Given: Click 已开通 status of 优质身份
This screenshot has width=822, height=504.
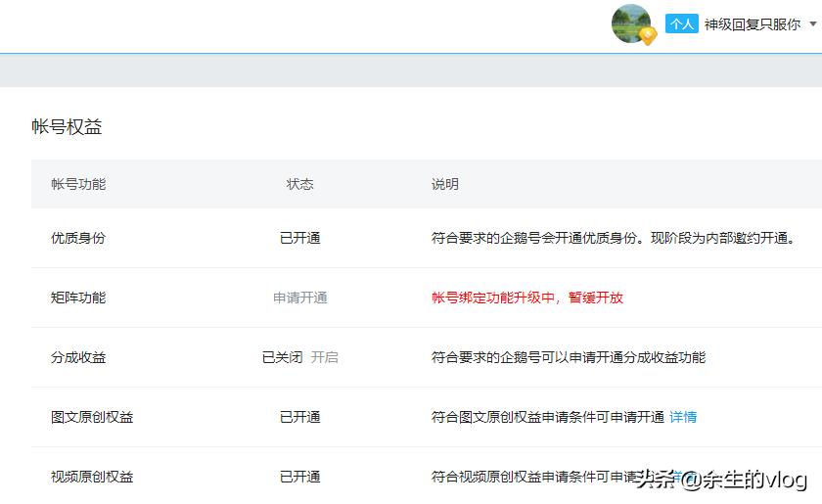Looking at the screenshot, I should click(x=299, y=238).
